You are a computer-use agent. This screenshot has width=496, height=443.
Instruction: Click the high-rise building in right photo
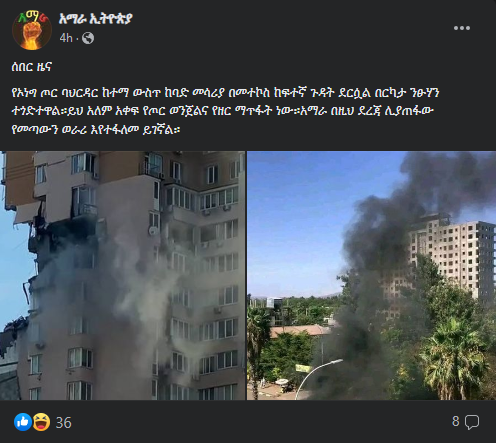tap(450, 257)
